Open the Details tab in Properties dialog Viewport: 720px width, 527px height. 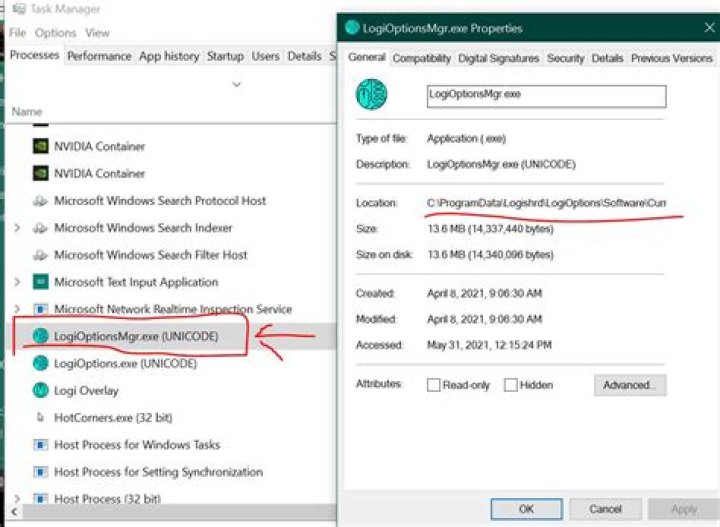click(607, 59)
